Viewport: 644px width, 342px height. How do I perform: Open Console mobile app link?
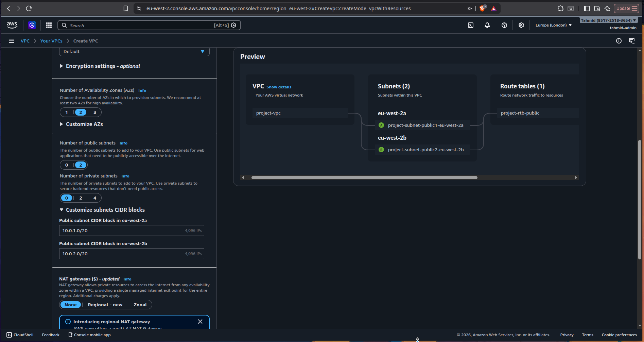[x=89, y=335]
